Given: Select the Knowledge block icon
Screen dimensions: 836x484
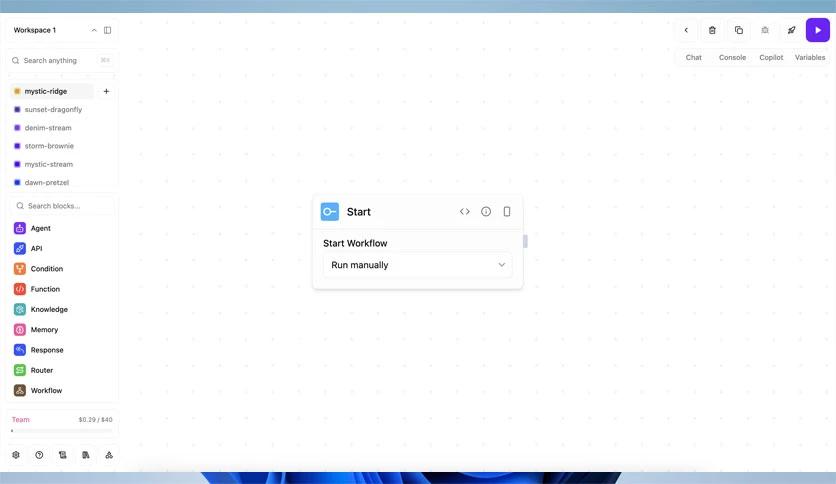Looking at the screenshot, I should (20, 309).
